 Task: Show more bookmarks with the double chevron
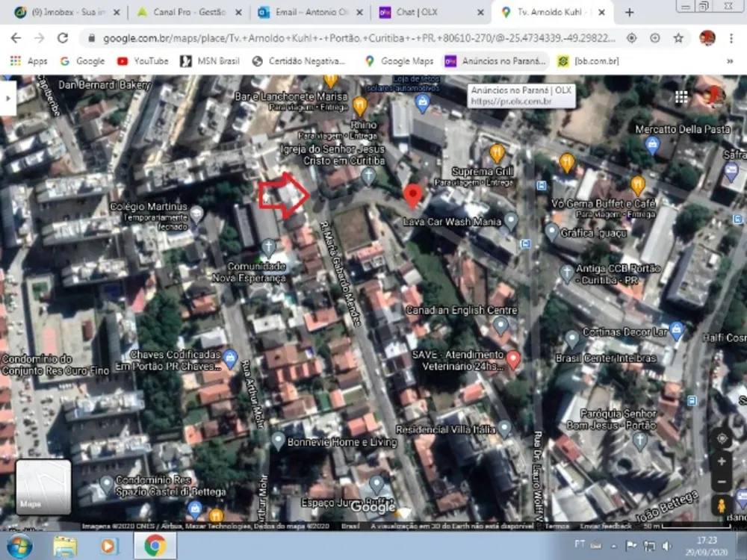click(729, 61)
